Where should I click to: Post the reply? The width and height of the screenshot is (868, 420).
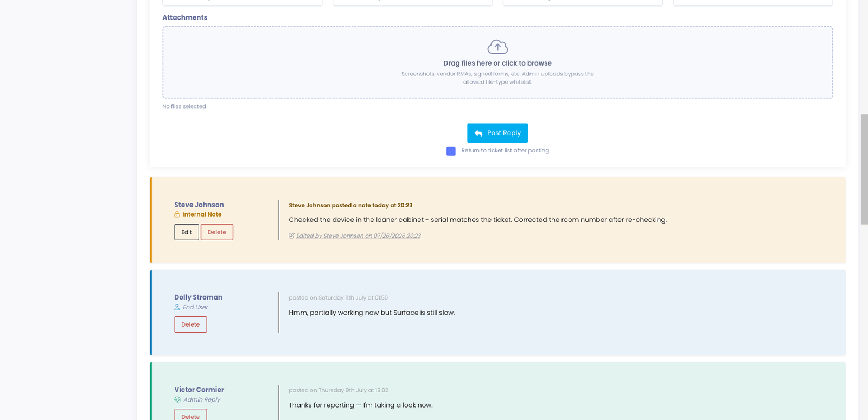[x=497, y=133]
